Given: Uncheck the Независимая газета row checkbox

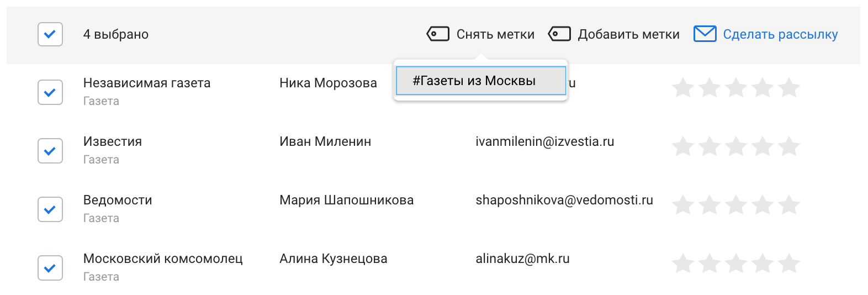Looking at the screenshot, I should [x=50, y=92].
